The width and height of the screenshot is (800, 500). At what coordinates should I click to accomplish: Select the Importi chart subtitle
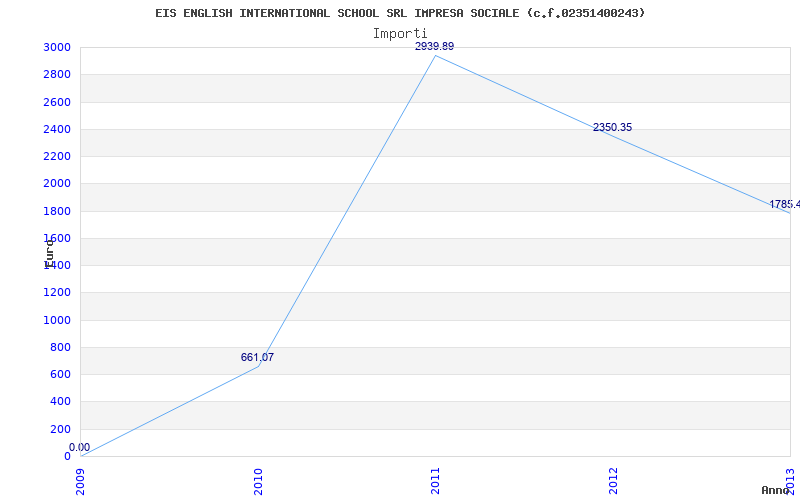pos(400,34)
